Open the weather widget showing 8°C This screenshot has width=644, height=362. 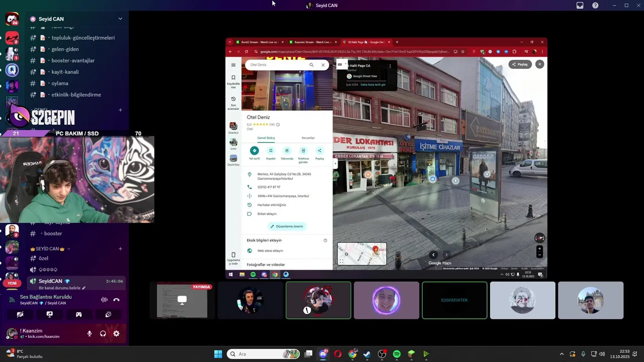(25, 354)
